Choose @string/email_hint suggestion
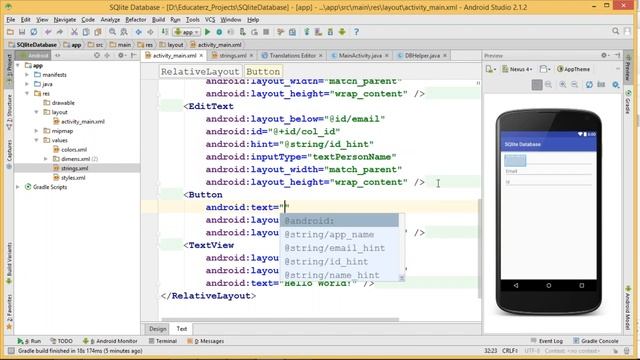 (x=340, y=248)
